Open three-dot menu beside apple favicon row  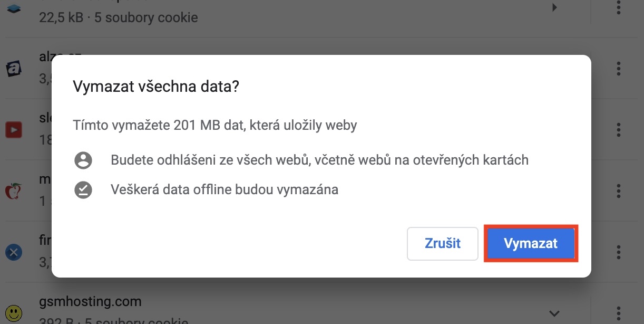coord(619,191)
